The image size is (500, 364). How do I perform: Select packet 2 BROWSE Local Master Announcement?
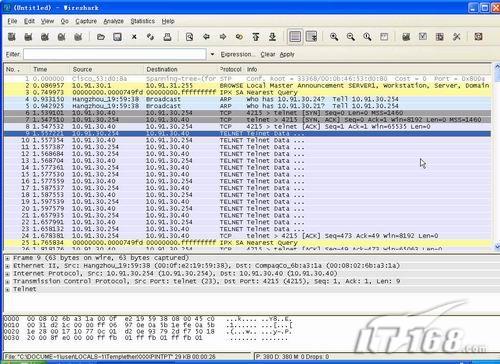point(248,86)
